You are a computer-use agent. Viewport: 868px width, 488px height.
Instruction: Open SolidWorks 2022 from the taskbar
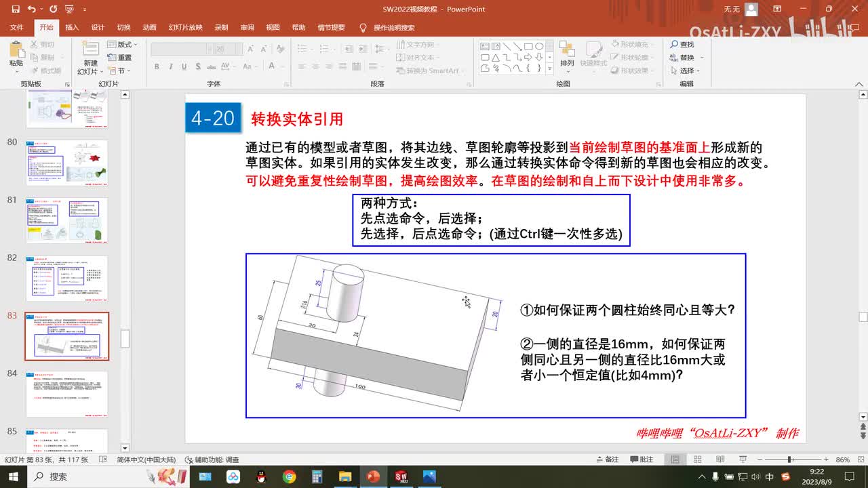[401, 476]
